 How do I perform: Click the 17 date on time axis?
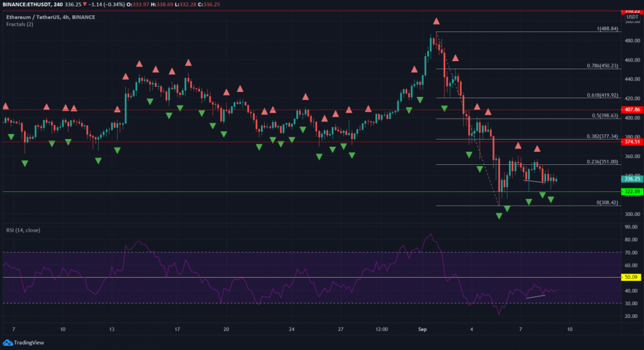177,329
